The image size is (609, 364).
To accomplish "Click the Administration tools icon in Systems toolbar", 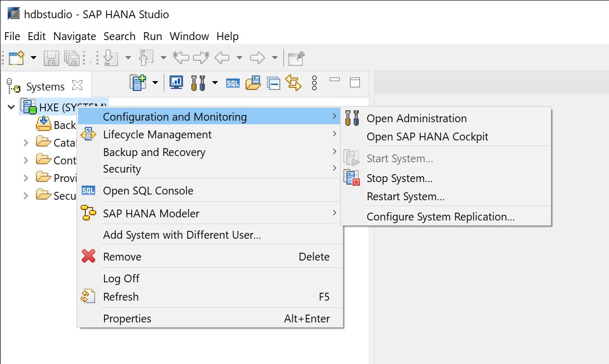I will point(198,83).
